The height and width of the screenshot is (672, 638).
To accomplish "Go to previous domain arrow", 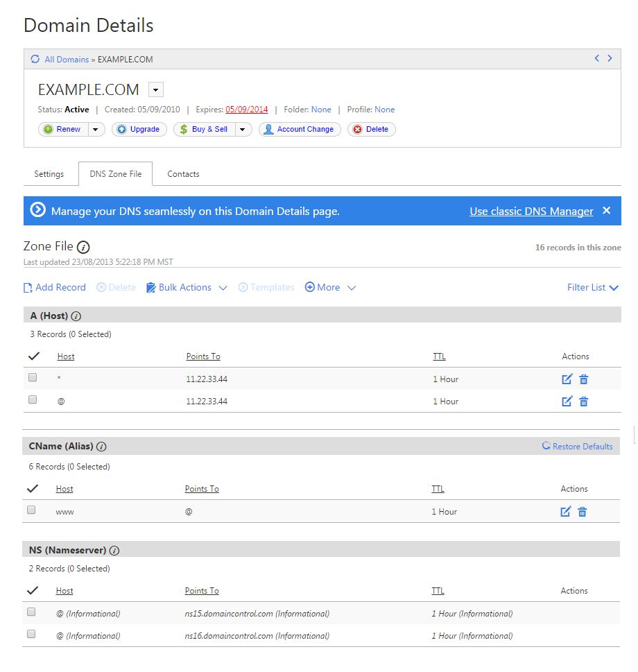I will click(596, 58).
